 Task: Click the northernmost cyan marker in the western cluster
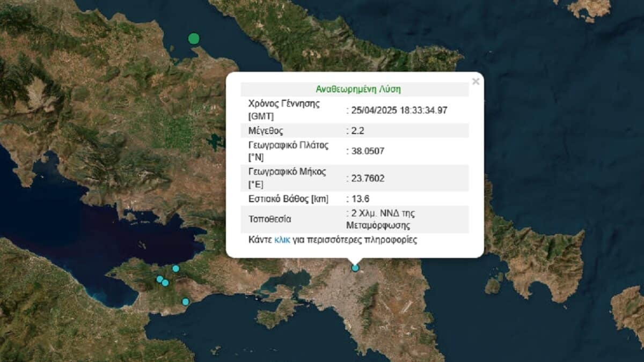175,268
